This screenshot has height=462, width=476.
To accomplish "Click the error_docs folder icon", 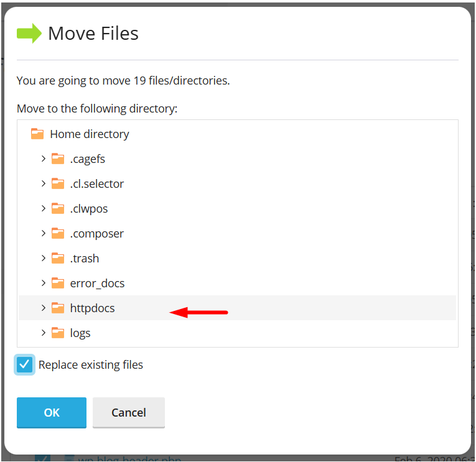I will coord(58,283).
